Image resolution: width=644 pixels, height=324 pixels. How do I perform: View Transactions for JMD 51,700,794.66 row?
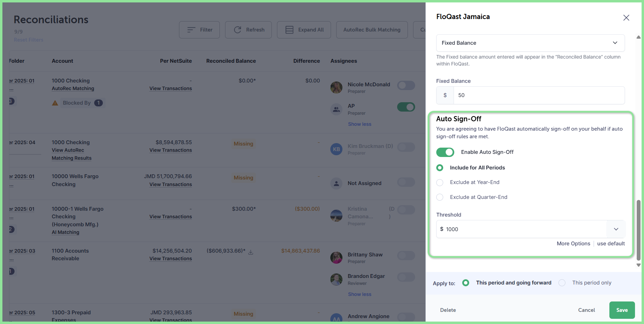coord(171,184)
